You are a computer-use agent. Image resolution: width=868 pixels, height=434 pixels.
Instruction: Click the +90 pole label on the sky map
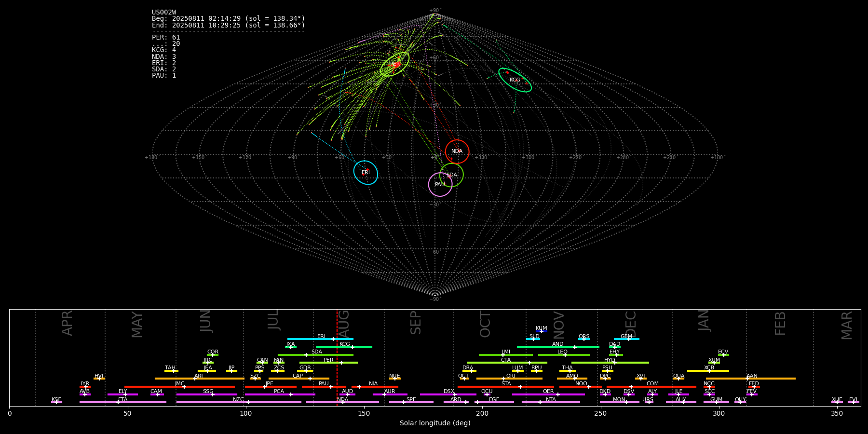[434, 11]
